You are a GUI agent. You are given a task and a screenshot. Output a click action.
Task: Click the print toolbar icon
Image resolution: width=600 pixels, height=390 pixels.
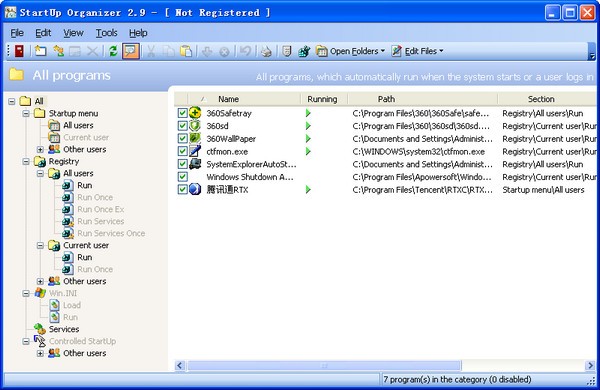coord(266,51)
